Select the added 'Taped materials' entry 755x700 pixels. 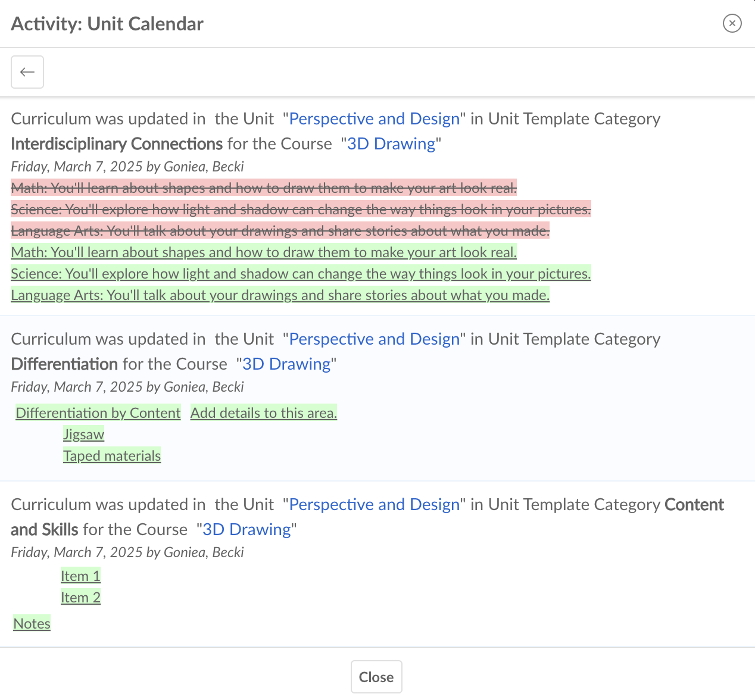coord(112,456)
